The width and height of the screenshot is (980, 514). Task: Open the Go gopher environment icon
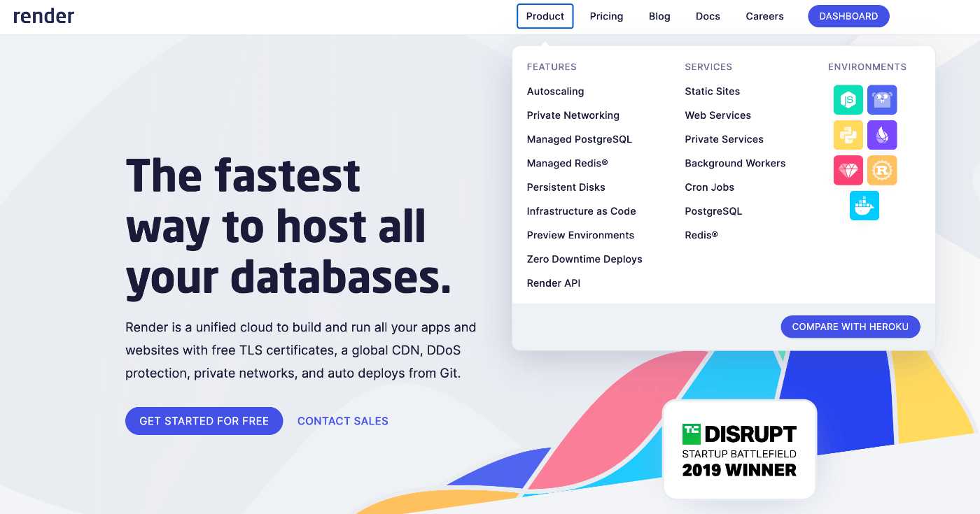coord(882,100)
